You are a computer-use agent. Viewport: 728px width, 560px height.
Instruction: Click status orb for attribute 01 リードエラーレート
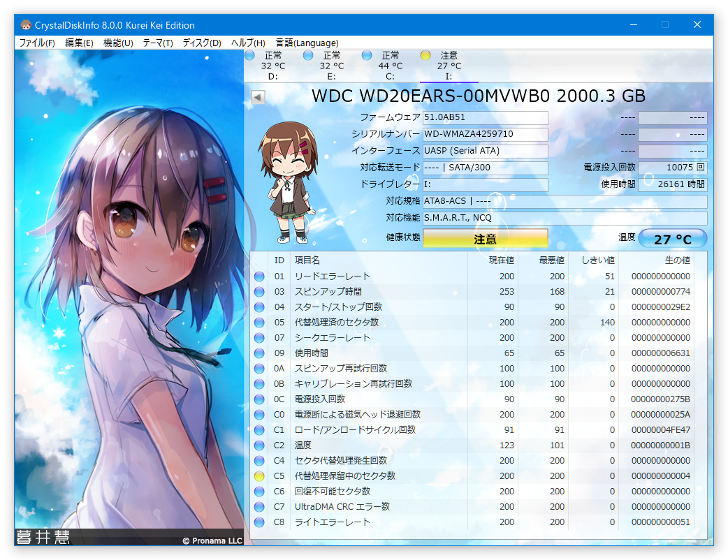(x=259, y=277)
